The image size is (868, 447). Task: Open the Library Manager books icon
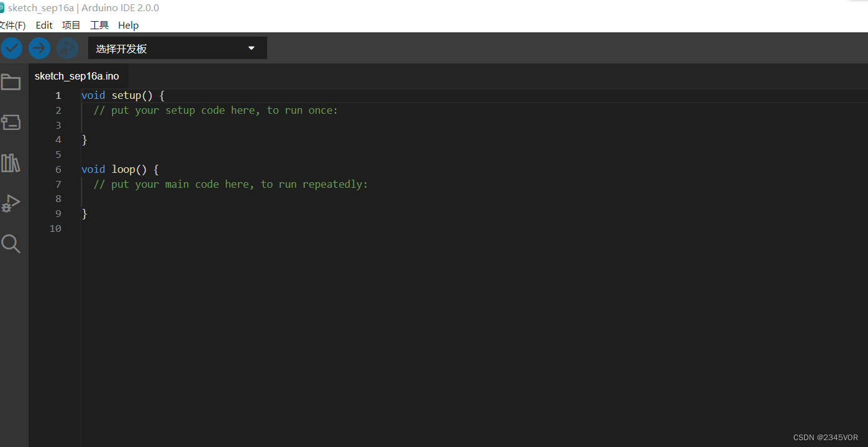pos(11,163)
